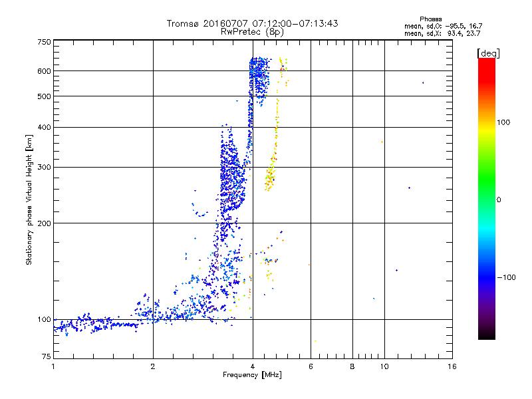Click the colorbar tick label "-100"
The width and height of the screenshot is (532, 399).
pos(506,277)
